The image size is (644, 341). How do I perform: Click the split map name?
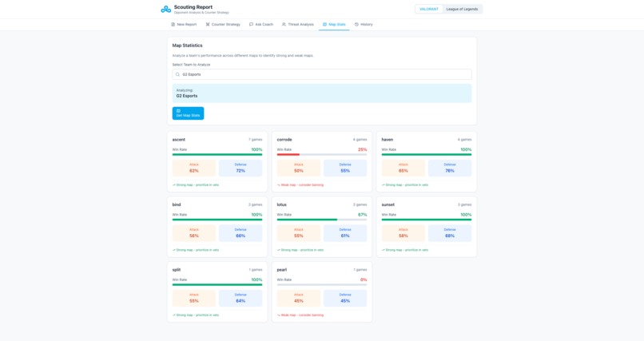click(177, 270)
